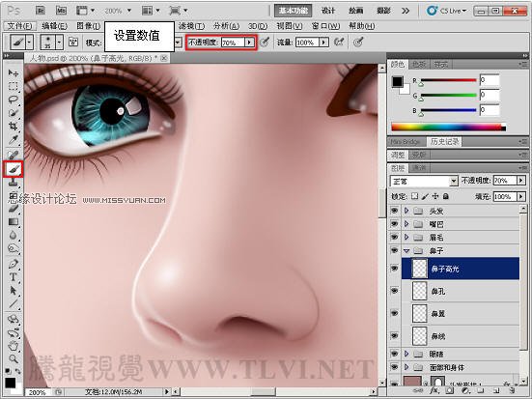Hide the 眉毛 layer group
Viewport: 532px width, 399px height.
click(x=394, y=237)
